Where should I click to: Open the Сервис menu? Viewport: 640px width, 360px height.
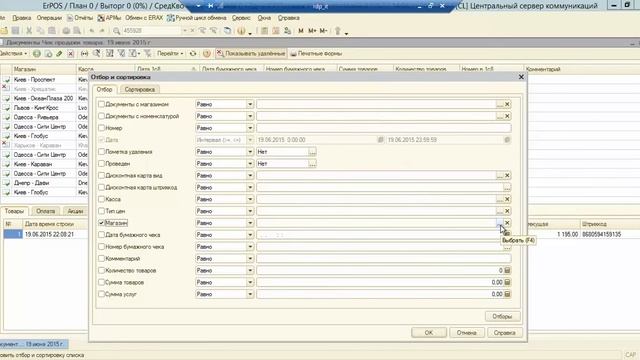(241, 18)
